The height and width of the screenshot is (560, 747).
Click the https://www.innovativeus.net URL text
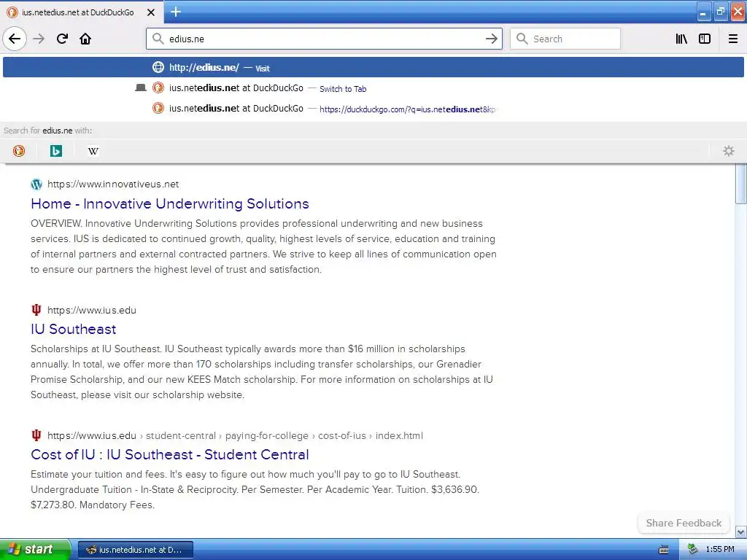[x=113, y=184]
